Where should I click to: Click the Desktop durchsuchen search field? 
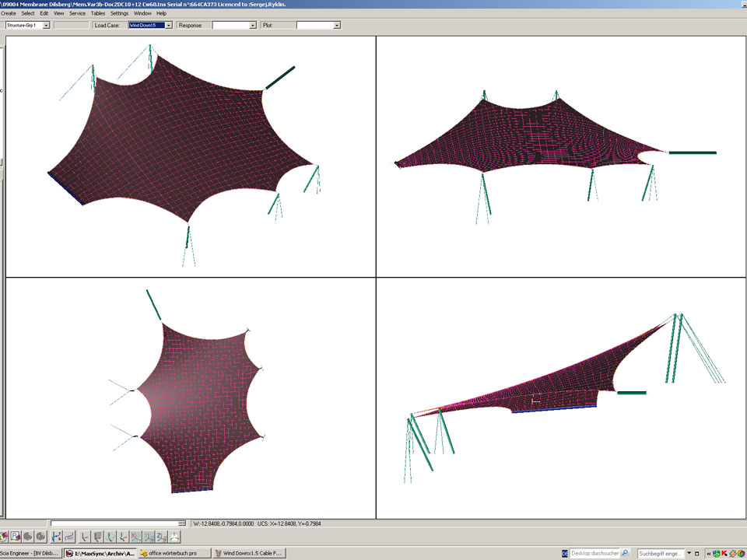click(x=595, y=554)
